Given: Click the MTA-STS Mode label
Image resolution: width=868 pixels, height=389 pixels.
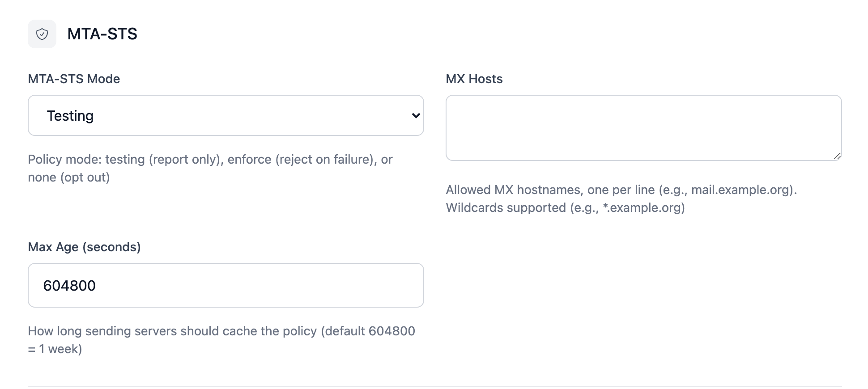Looking at the screenshot, I should coord(74,79).
